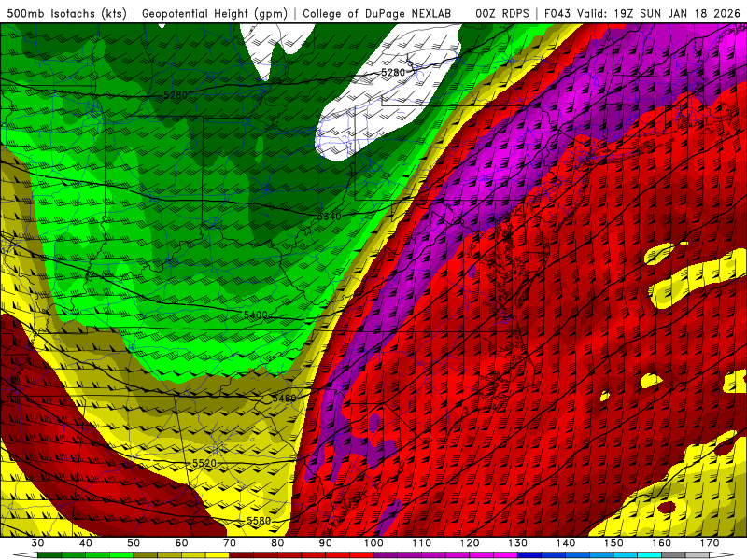Image resolution: width=747 pixels, height=560 pixels.
Task: Click the 5400 height contour label
Action: click(255, 315)
